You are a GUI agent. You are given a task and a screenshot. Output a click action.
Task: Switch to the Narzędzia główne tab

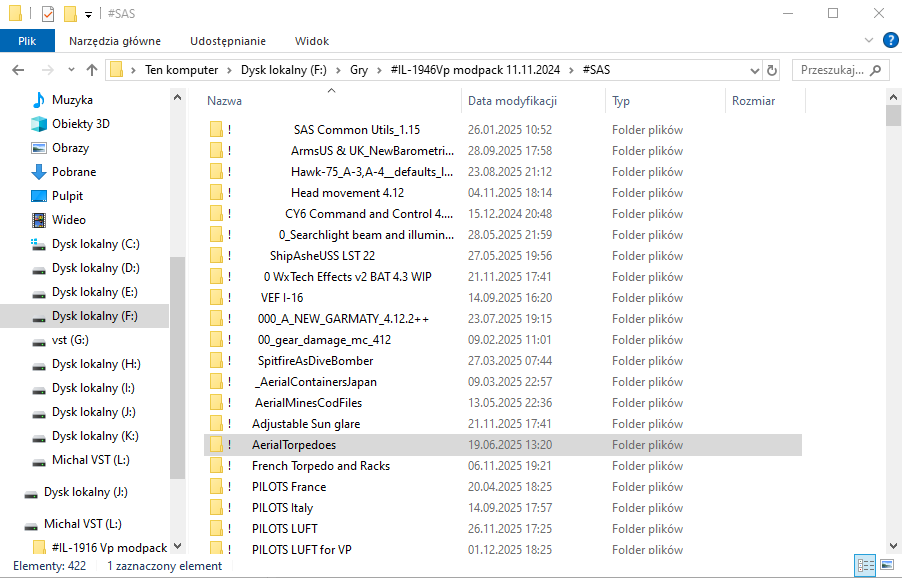(x=115, y=41)
